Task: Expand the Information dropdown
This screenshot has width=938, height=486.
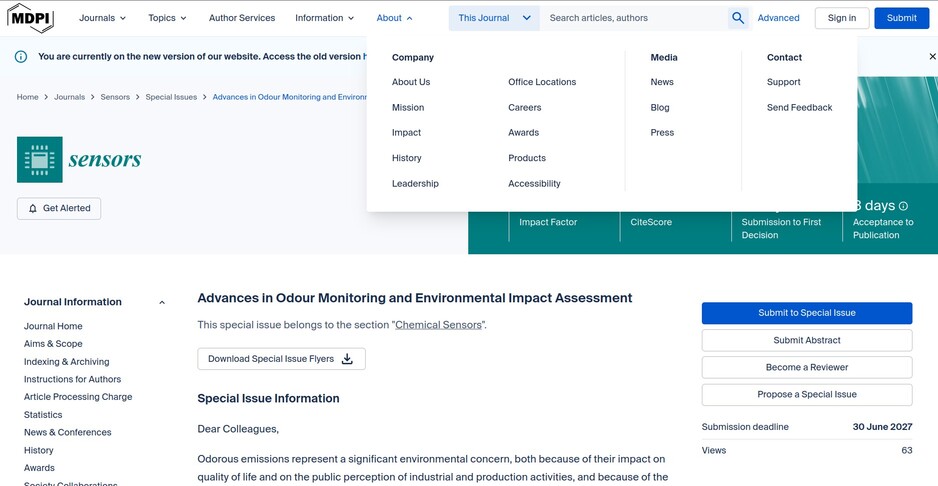Action: [x=325, y=18]
